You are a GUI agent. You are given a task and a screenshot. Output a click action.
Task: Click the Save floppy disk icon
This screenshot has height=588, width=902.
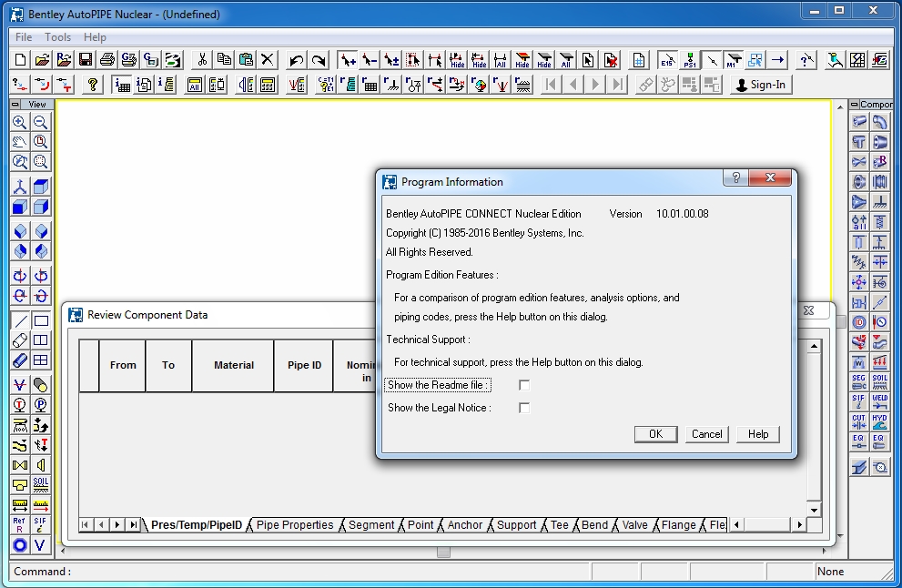[x=86, y=60]
